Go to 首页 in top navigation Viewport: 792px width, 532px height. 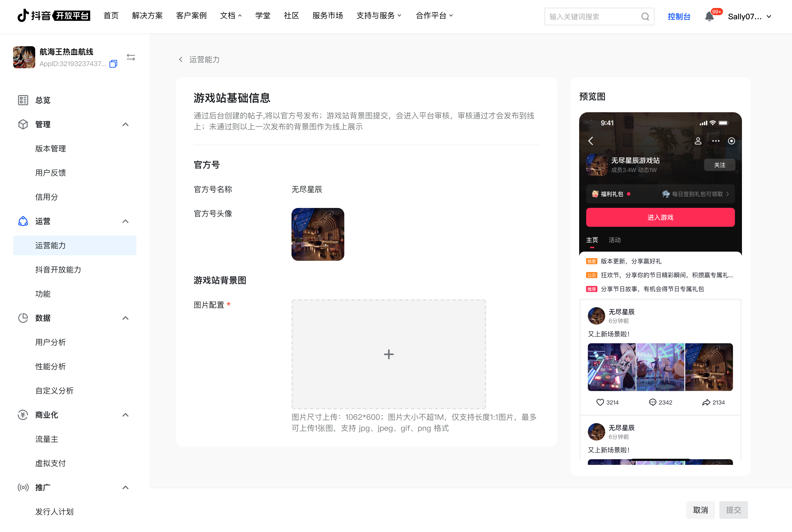pyautogui.click(x=111, y=16)
